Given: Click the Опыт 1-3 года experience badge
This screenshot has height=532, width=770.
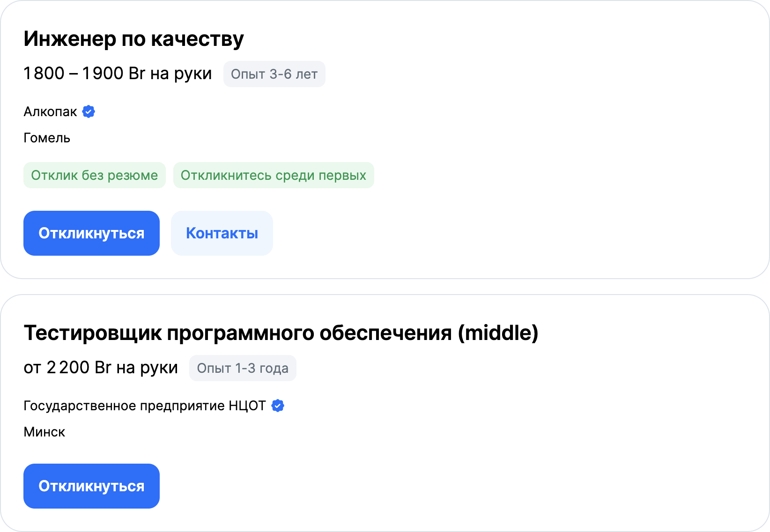Looking at the screenshot, I should tap(242, 368).
